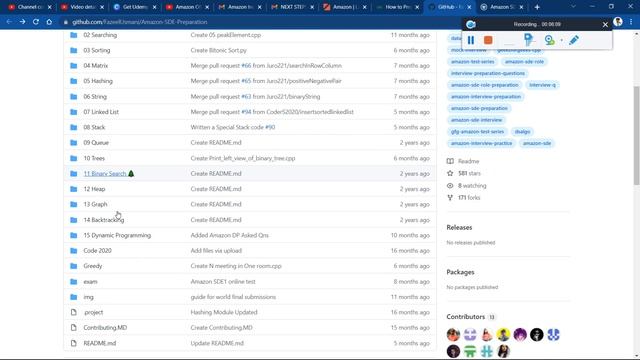The height and width of the screenshot is (360, 640).
Task: Open the README.md file
Action: pos(100,343)
